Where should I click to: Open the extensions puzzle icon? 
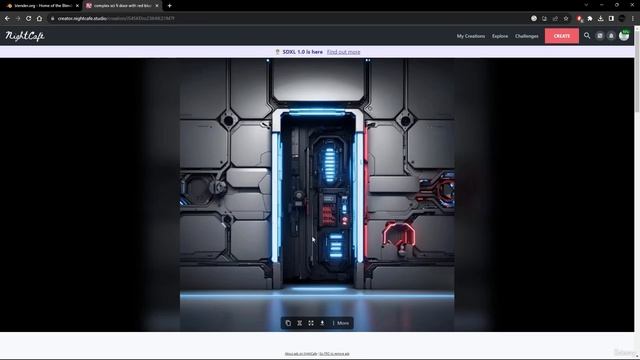(x=590, y=18)
